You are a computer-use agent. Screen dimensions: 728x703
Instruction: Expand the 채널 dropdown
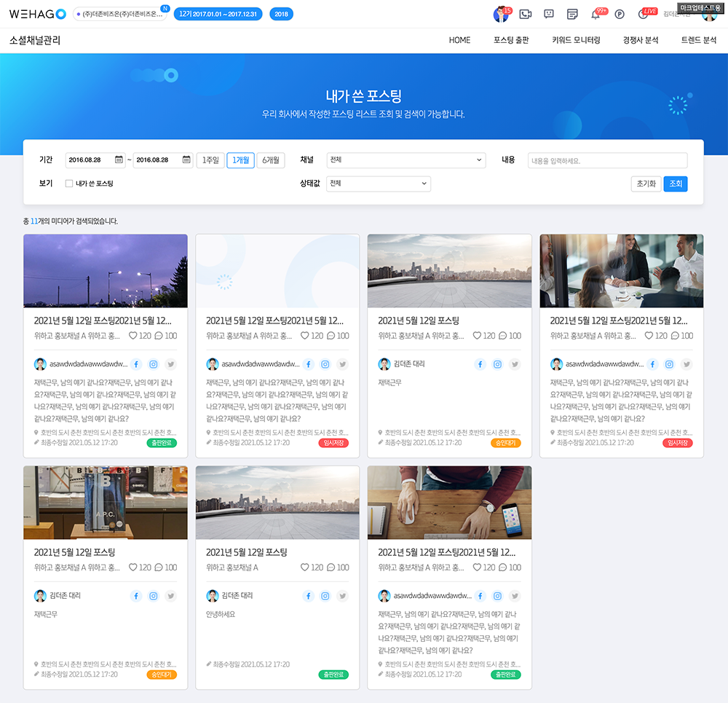click(405, 160)
